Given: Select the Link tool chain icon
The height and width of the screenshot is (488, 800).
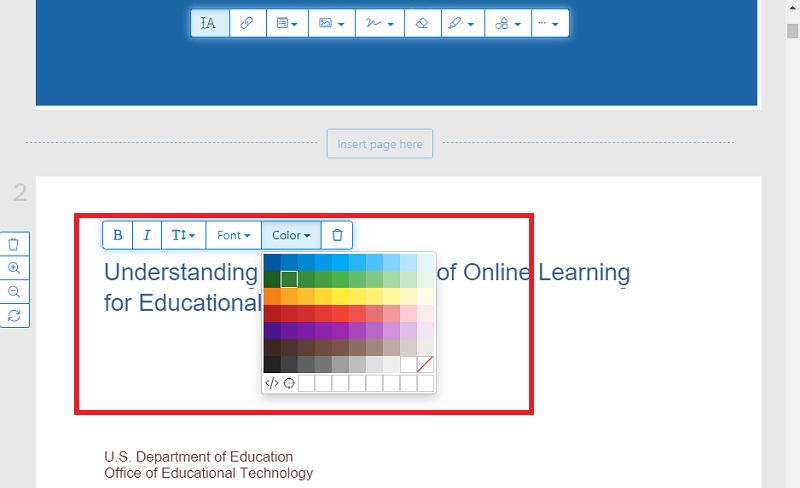Looking at the screenshot, I should pyautogui.click(x=247, y=23).
